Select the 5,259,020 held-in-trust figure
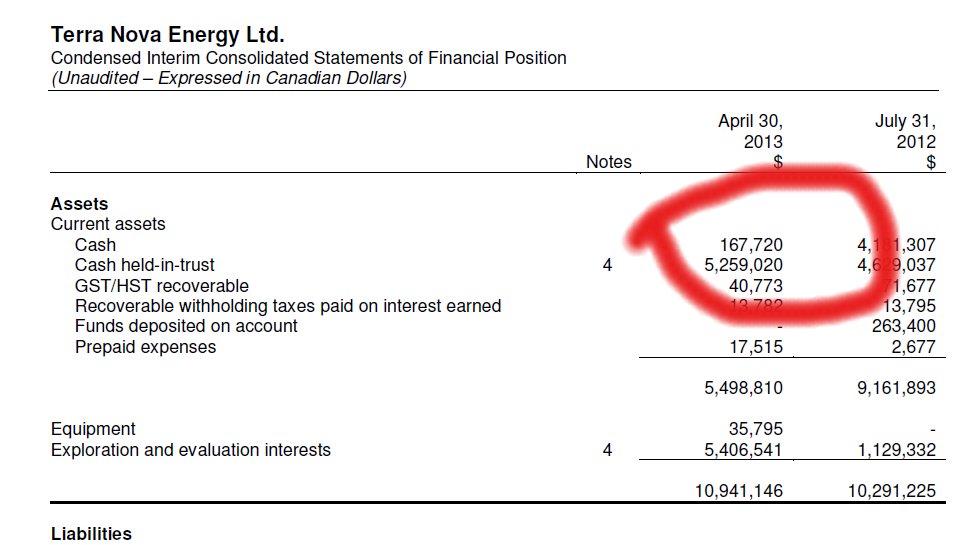The image size is (978, 545). coord(743,265)
